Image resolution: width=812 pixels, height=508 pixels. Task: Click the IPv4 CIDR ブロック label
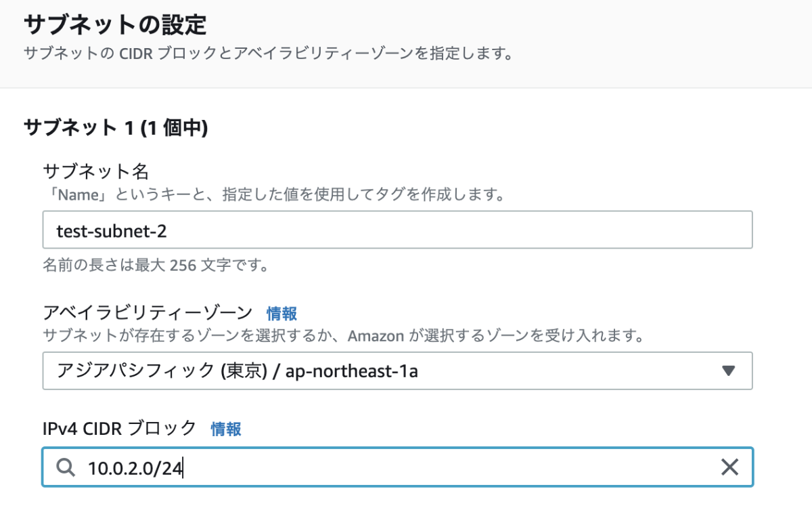coord(119,428)
